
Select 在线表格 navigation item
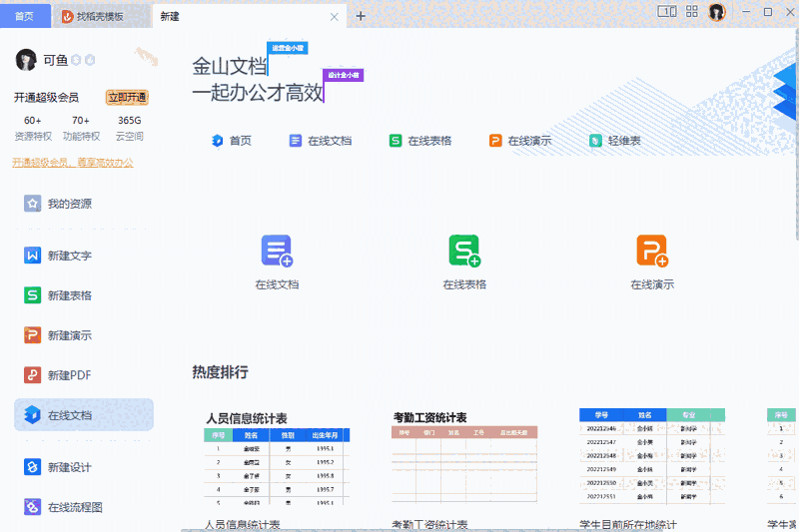[x=420, y=141]
